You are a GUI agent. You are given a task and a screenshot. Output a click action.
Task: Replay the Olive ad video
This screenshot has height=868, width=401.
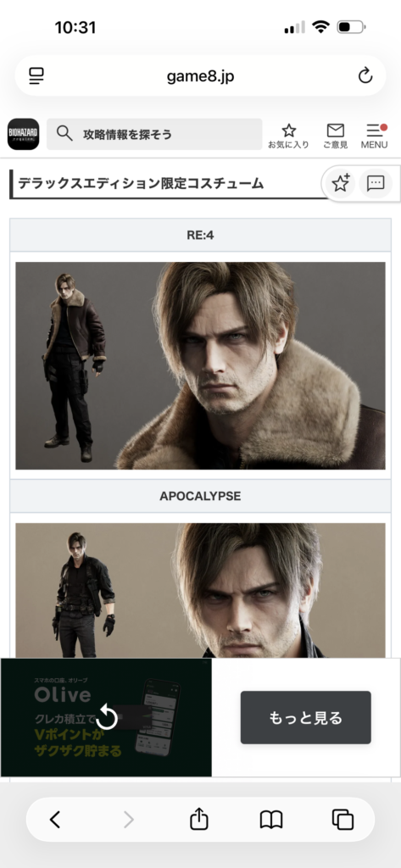click(107, 717)
